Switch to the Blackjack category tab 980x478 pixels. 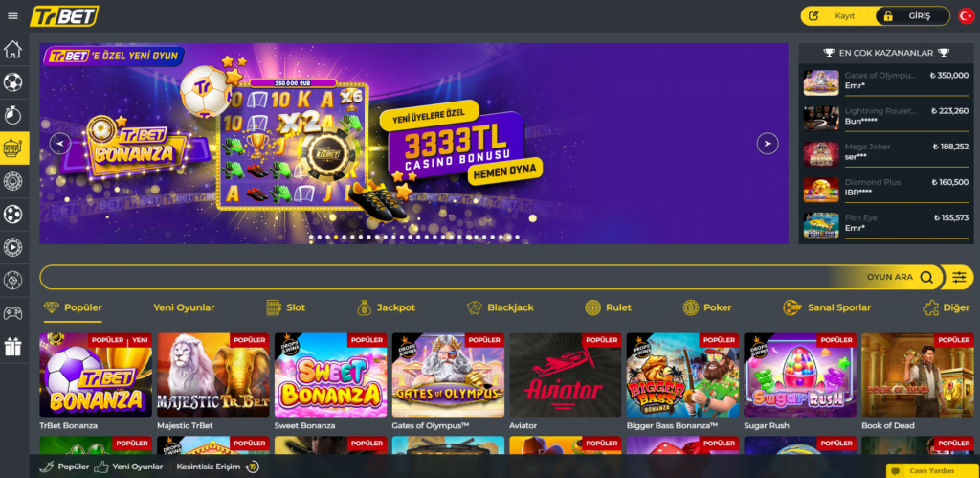click(501, 307)
